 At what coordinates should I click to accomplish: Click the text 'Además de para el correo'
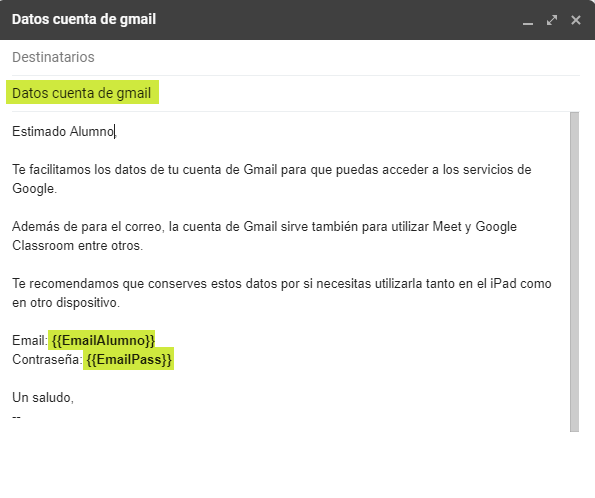pos(88,227)
